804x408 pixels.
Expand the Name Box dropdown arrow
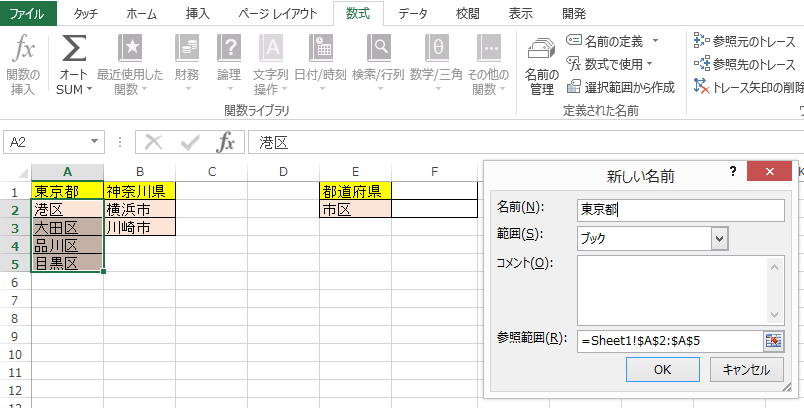[x=94, y=142]
